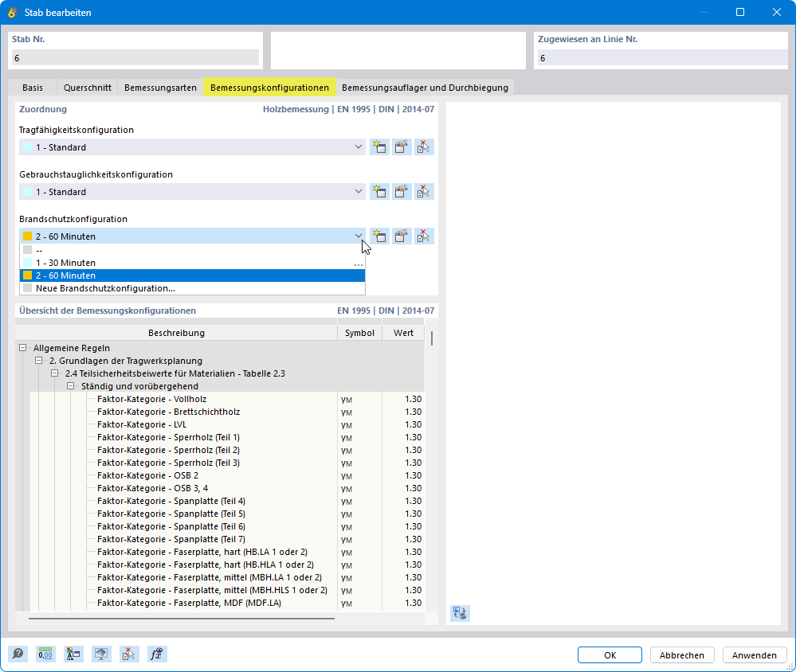796x672 pixels.
Task: Click the vertical scrollbar of configuration table
Action: pyautogui.click(x=432, y=338)
